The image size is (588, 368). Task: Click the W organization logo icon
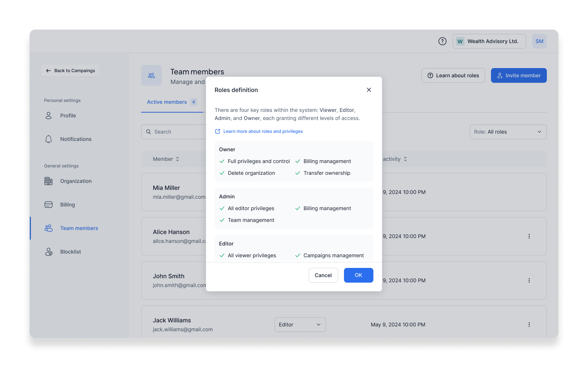(460, 41)
